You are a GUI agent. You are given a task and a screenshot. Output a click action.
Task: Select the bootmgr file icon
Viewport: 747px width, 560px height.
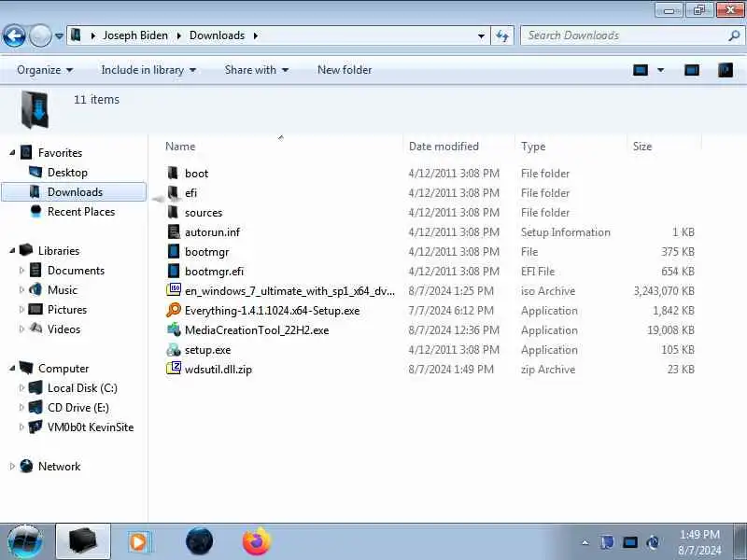tap(174, 251)
